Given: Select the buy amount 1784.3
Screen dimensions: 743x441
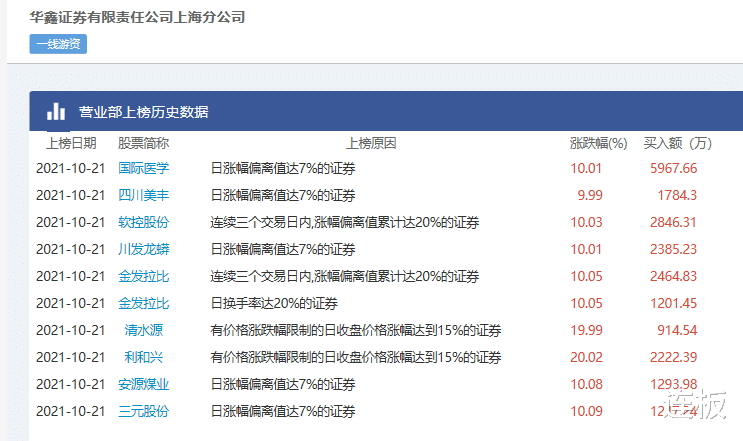Looking at the screenshot, I should tap(677, 195).
